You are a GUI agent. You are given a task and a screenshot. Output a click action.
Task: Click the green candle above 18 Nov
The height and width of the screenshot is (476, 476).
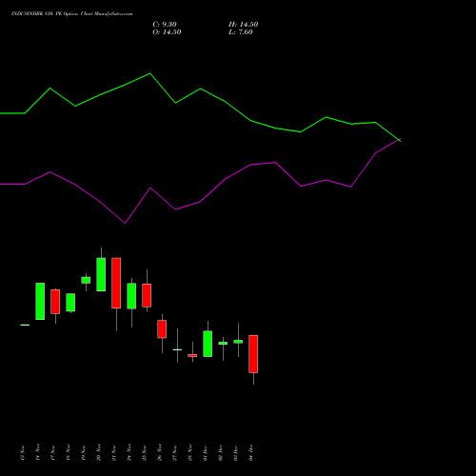pos(70,303)
